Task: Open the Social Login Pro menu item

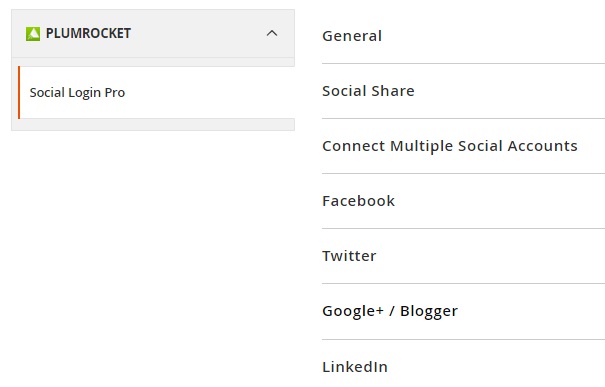Action: pos(77,93)
